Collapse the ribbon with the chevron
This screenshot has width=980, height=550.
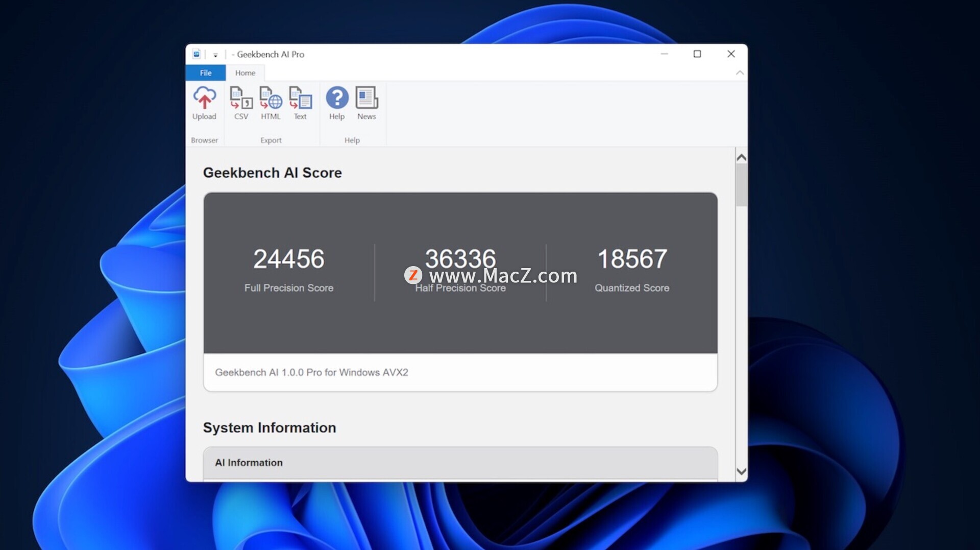740,73
